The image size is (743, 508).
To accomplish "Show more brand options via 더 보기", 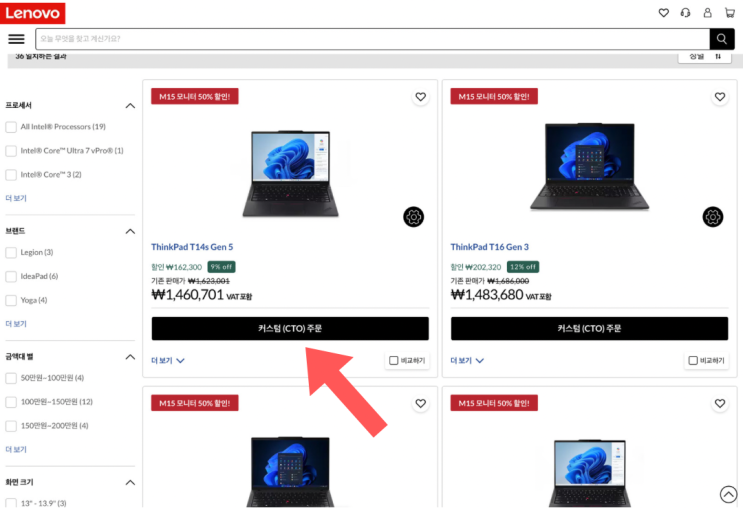I will [x=16, y=324].
